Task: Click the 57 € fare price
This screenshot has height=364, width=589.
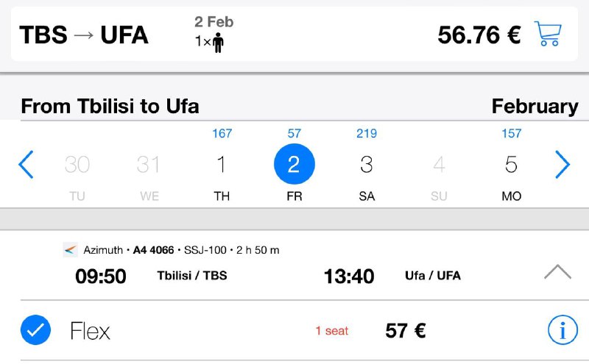Action: coord(406,331)
